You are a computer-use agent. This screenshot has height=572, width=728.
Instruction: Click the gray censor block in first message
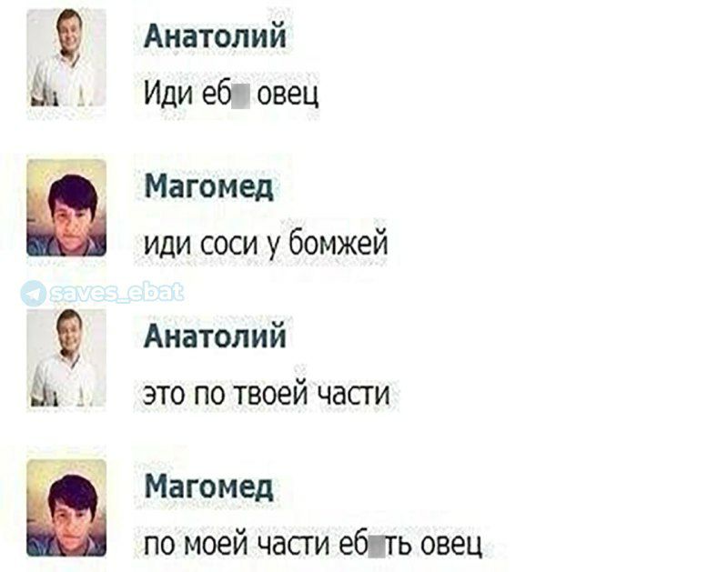click(241, 96)
